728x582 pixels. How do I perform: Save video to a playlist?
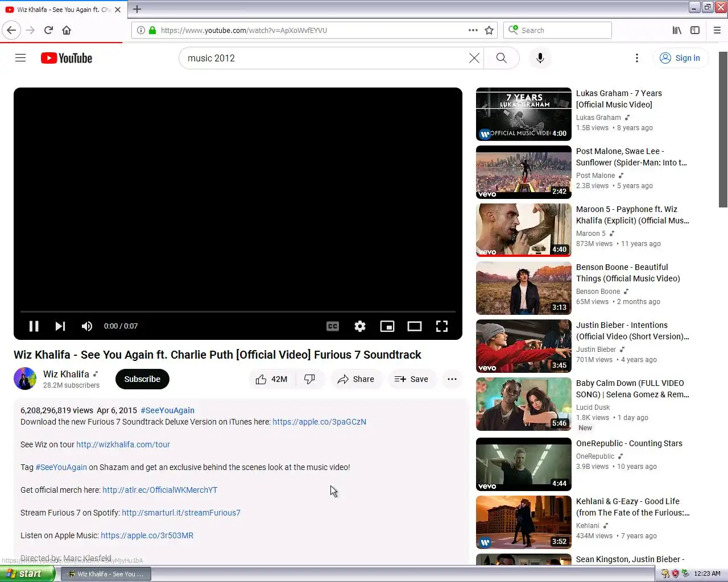[411, 379]
